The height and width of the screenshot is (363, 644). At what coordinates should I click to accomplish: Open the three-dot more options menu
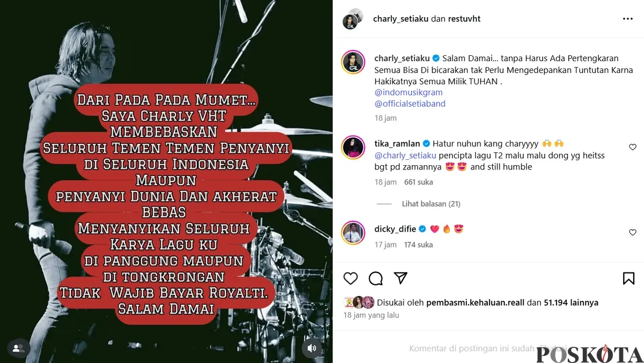(628, 19)
